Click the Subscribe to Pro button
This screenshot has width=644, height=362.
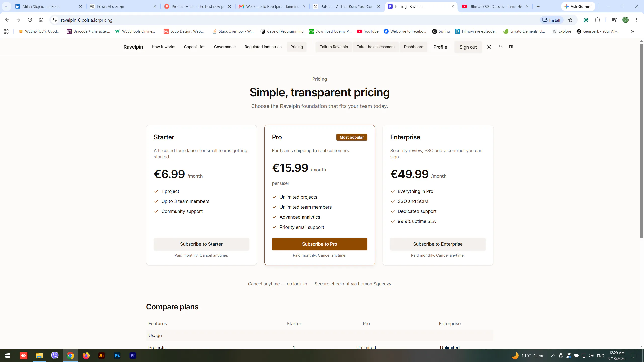coord(319,244)
